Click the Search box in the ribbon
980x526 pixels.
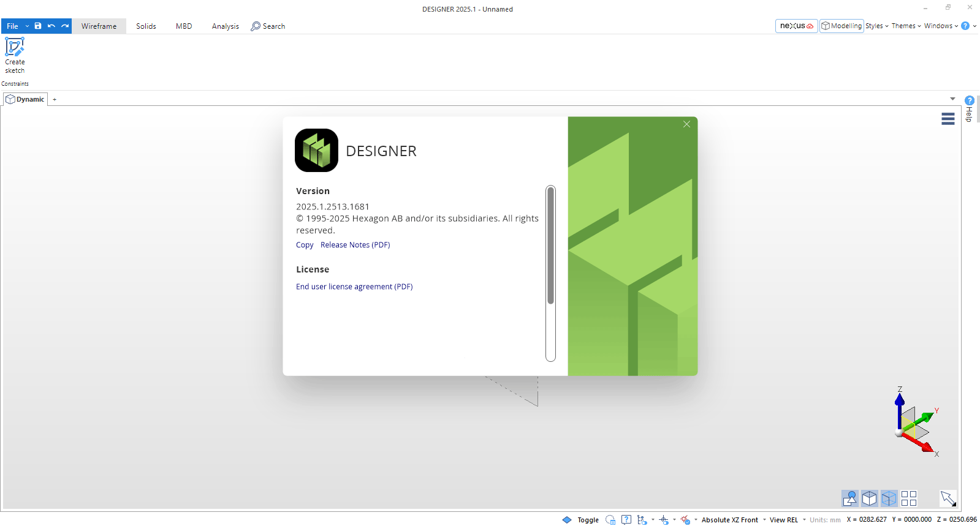pos(268,26)
